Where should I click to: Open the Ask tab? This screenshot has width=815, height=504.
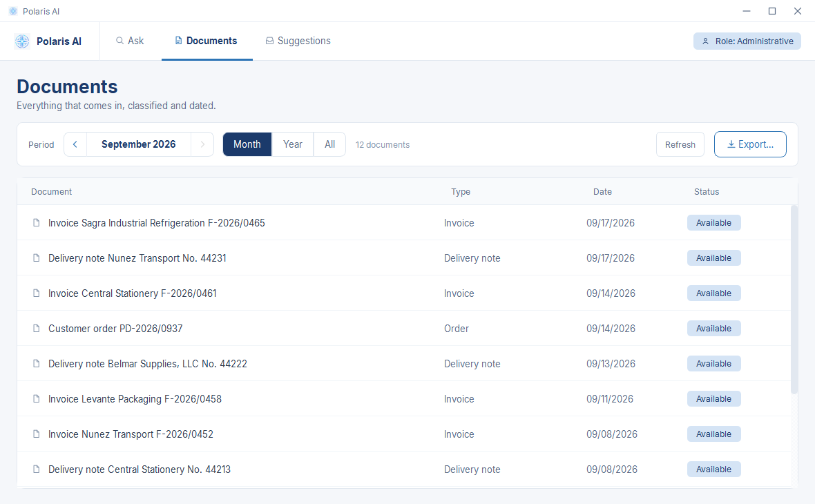[130, 41]
